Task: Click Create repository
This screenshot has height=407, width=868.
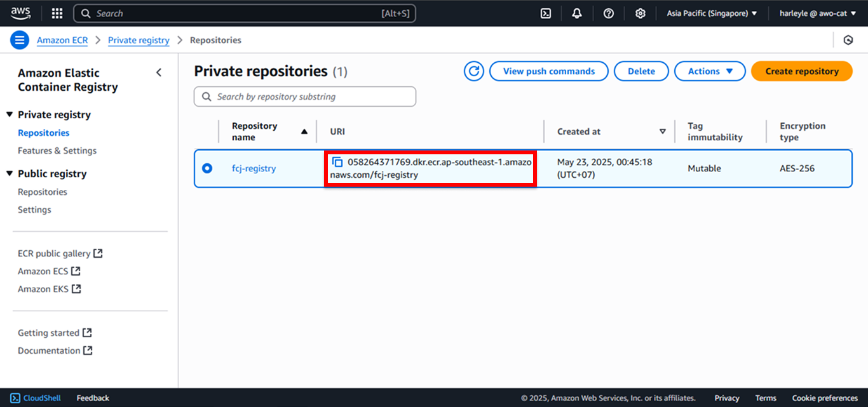Action: pyautogui.click(x=802, y=71)
